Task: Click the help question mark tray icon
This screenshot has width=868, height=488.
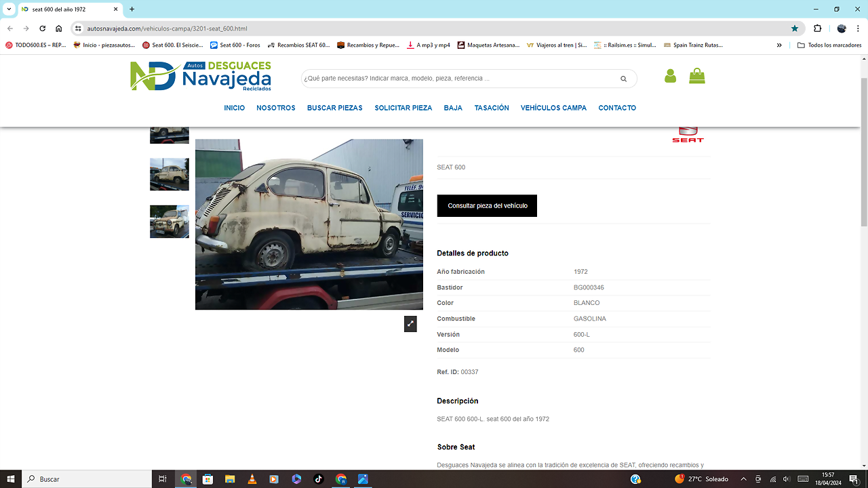Action: point(635,479)
